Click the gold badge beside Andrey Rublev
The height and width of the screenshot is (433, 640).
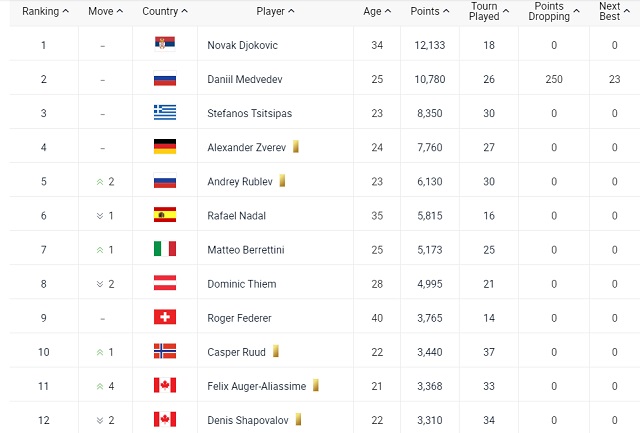[284, 181]
